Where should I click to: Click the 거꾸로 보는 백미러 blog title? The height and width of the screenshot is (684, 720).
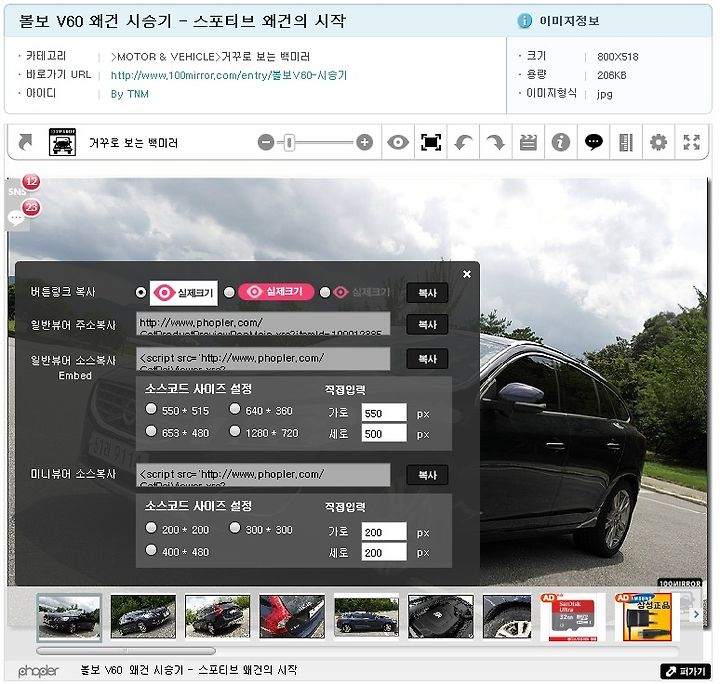coord(133,143)
